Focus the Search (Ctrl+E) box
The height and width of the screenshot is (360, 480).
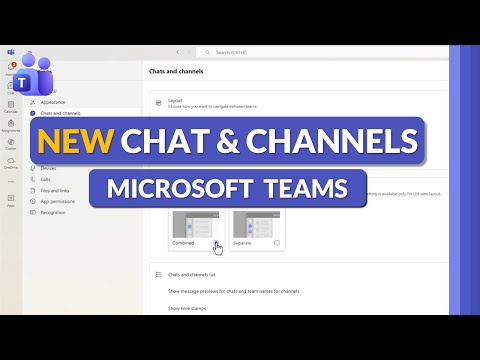[x=322, y=52]
